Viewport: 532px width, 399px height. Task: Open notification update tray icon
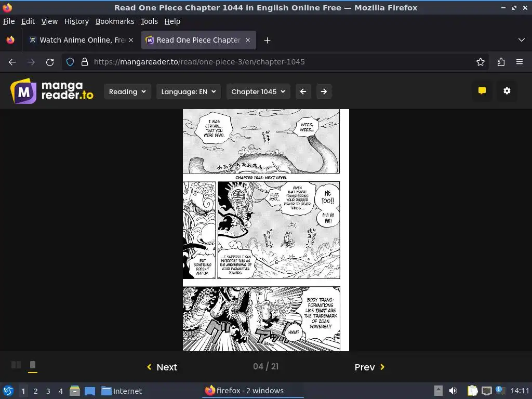[500, 390]
